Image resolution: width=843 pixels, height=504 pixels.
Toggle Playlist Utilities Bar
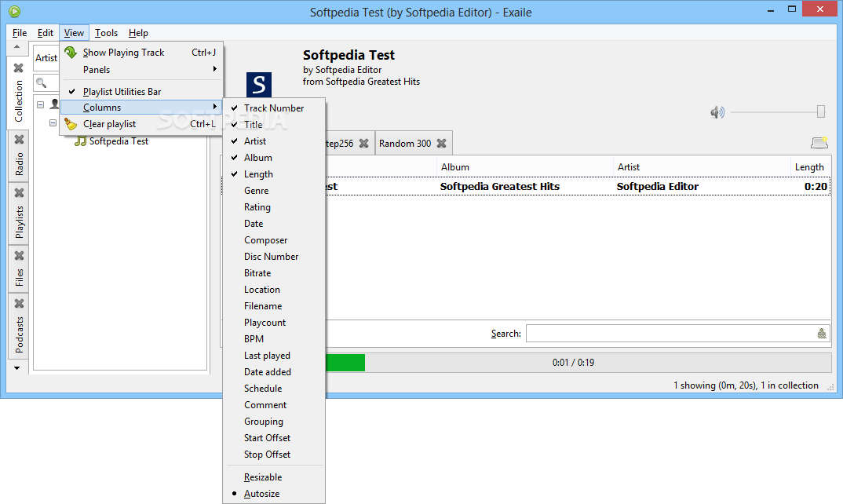pos(141,91)
